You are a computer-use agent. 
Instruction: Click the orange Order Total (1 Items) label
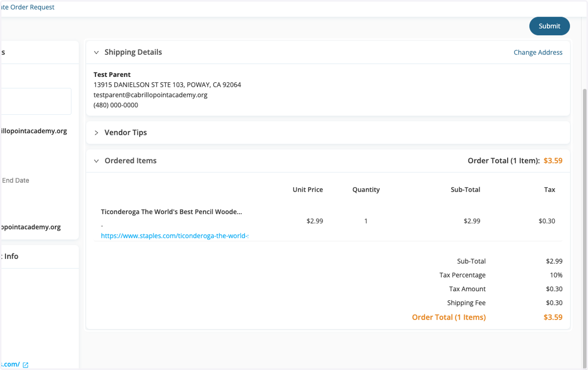449,317
